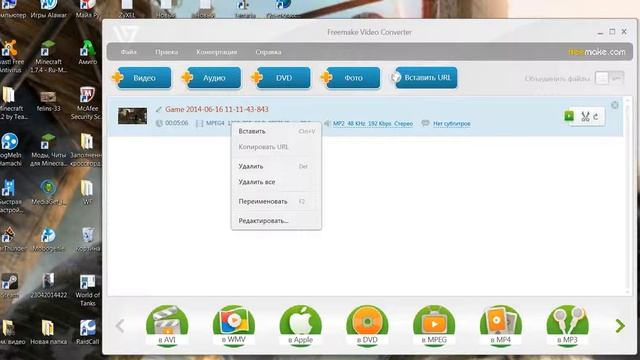Click the video thumbnail of the Game file
Screen dimensions: 640x360
click(132, 116)
